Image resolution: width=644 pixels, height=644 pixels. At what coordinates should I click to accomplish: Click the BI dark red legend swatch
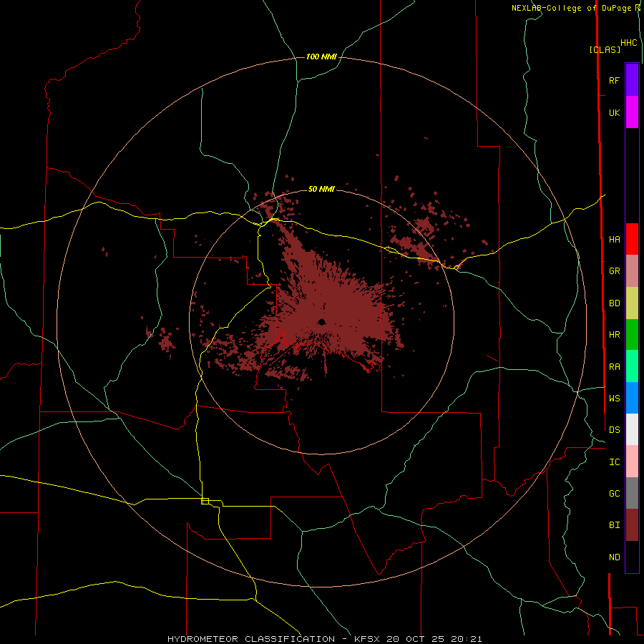pos(632,525)
